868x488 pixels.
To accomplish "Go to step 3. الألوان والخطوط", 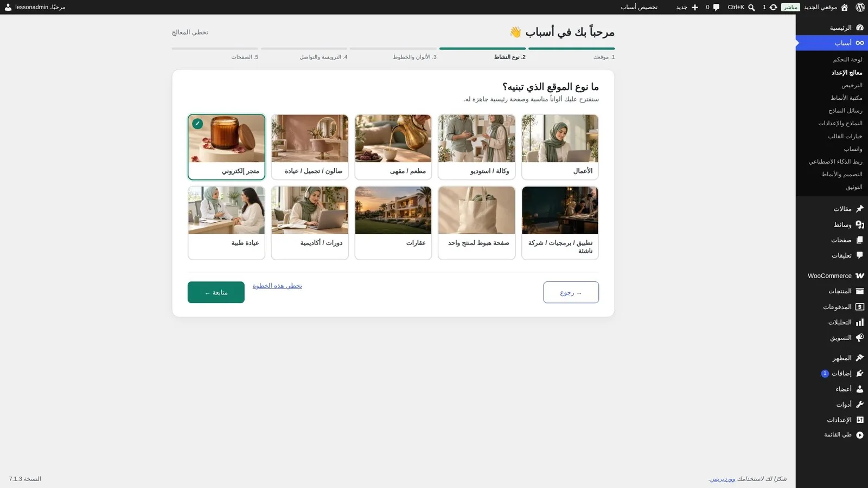I will pyautogui.click(x=393, y=54).
